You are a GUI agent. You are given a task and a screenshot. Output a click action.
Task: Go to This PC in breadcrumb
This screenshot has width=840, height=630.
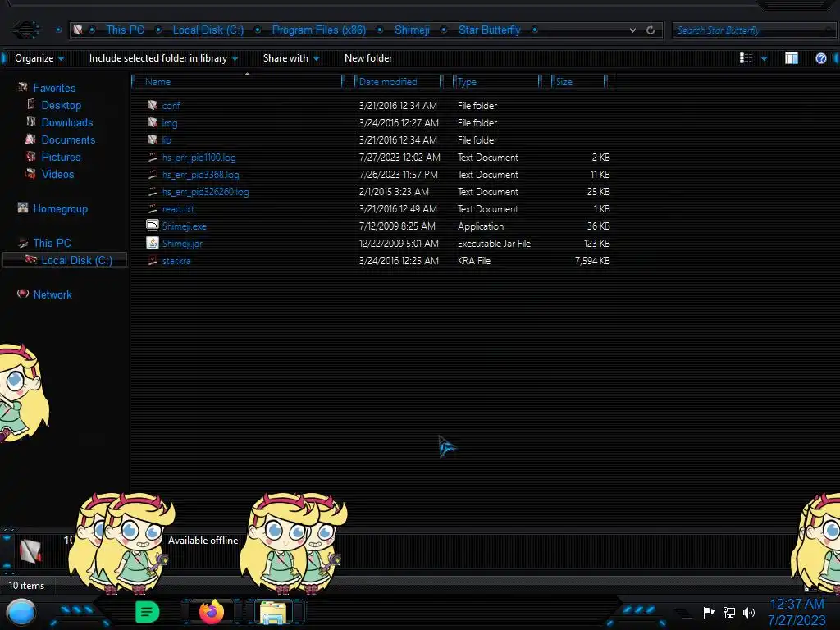click(x=125, y=30)
